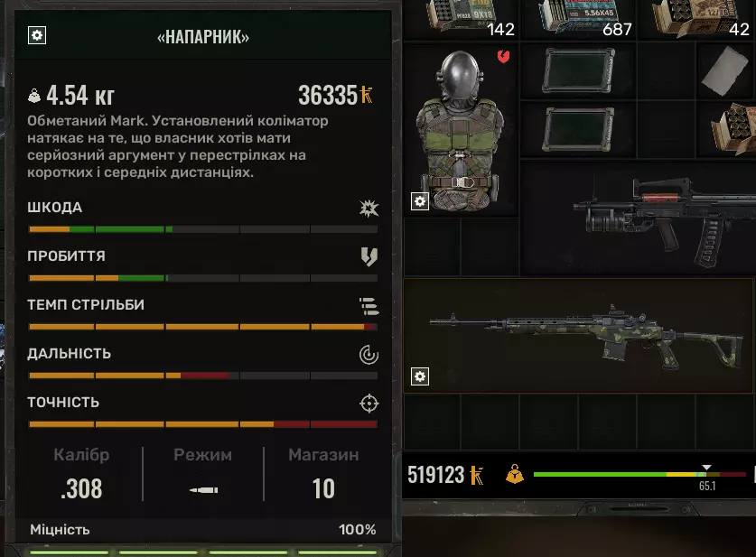This screenshot has height=557, width=756.
Task: Select the 5.56x45 ammo stack of 687
Action: [x=579, y=20]
